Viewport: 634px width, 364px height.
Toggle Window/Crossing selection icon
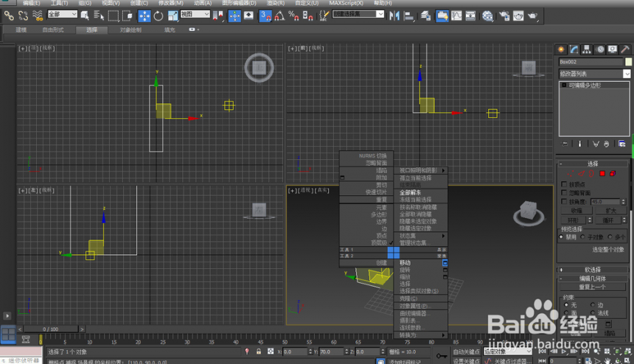[x=128, y=15]
